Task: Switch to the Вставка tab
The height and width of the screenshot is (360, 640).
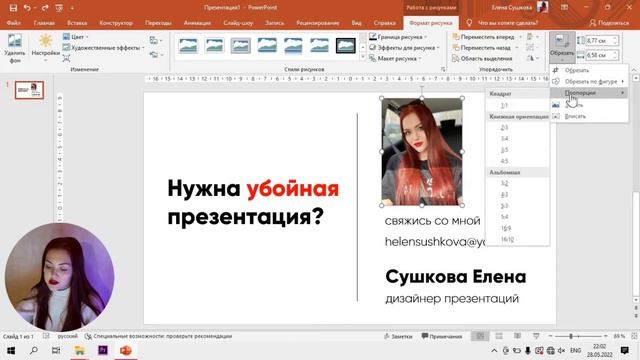Action: [x=77, y=23]
